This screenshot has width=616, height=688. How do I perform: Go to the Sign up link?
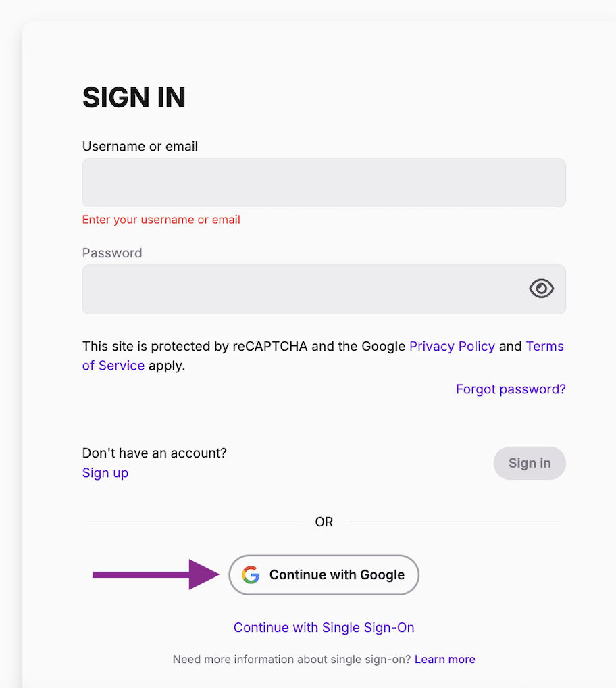pyautogui.click(x=105, y=473)
